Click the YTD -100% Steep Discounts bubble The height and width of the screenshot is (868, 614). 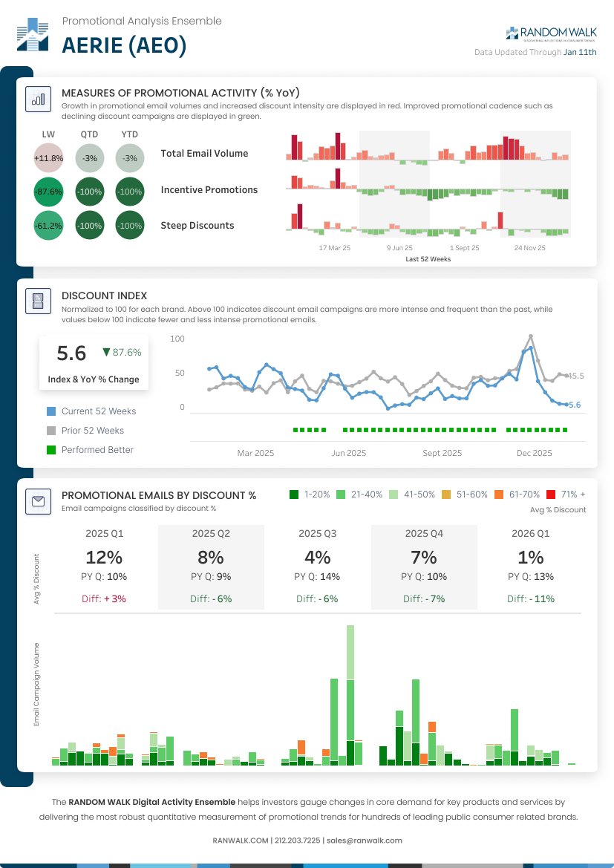(x=130, y=226)
